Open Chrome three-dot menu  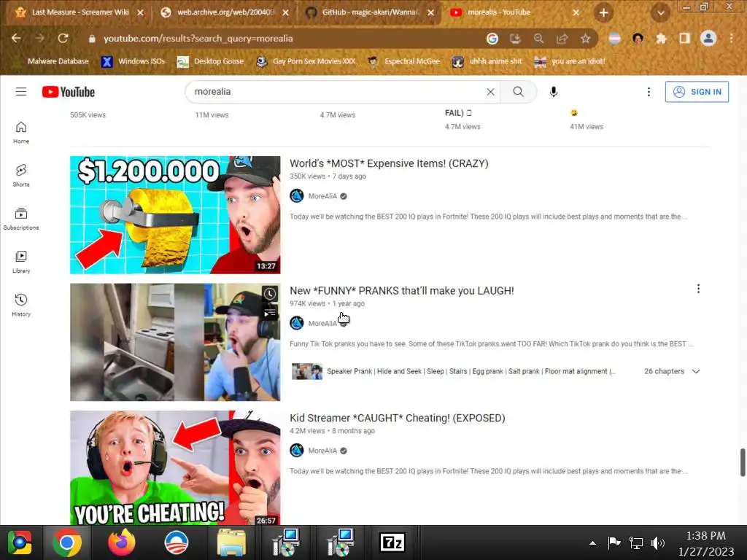click(x=732, y=38)
